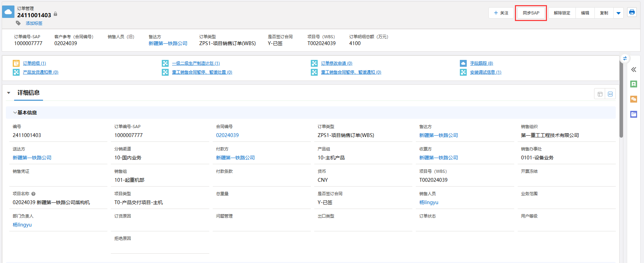Click the tag icon beside 添加标签
The width and height of the screenshot is (644, 263).
click(x=18, y=23)
